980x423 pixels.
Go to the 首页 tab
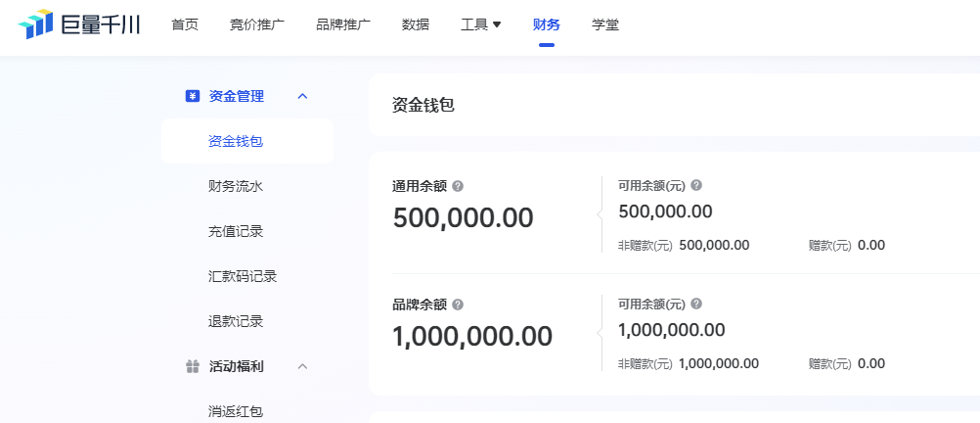coord(185,25)
